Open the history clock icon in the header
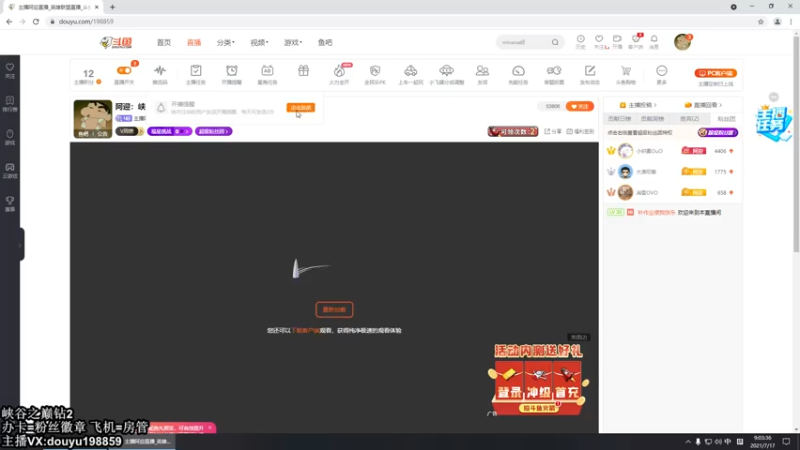 [x=581, y=39]
